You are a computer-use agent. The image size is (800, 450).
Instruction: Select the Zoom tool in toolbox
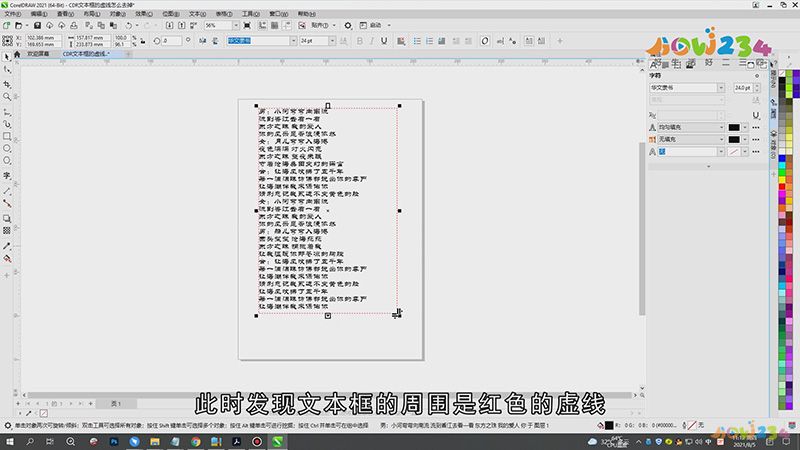(7, 96)
